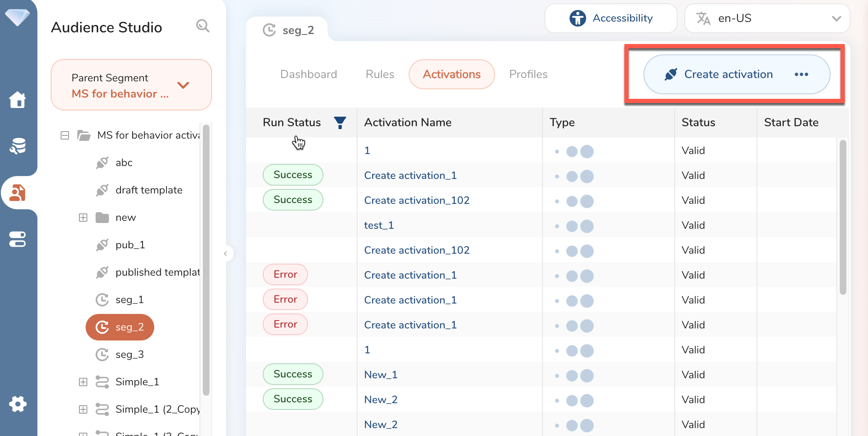Image resolution: width=868 pixels, height=436 pixels.
Task: Switch to the Dashboard tab
Action: pos(308,74)
